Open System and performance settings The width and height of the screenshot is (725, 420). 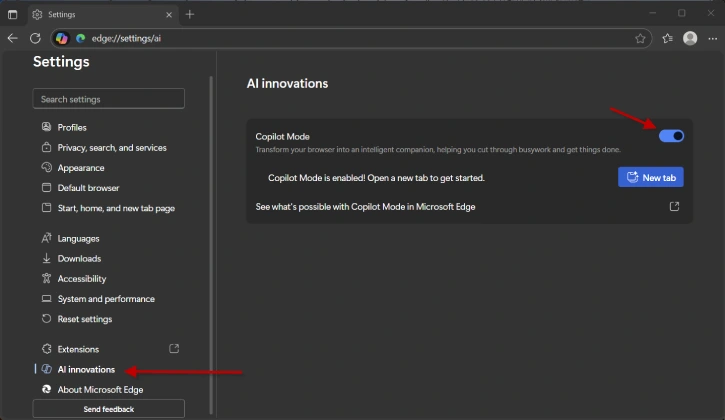coord(106,299)
